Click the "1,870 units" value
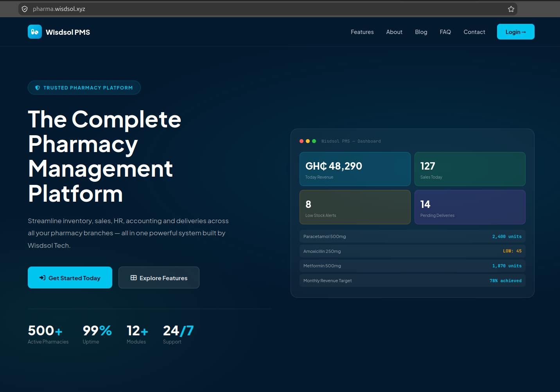The width and height of the screenshot is (560, 392). pyautogui.click(x=507, y=266)
